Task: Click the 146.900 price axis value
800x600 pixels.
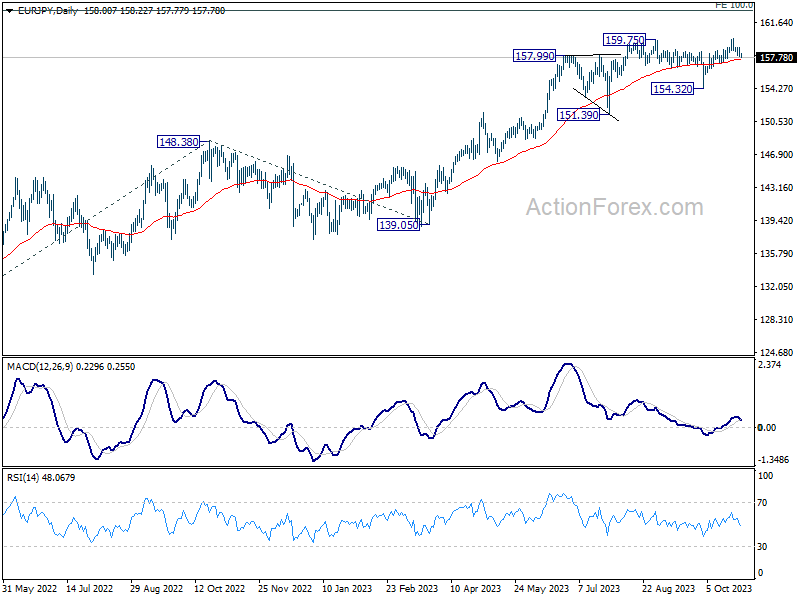Action: tap(777, 155)
